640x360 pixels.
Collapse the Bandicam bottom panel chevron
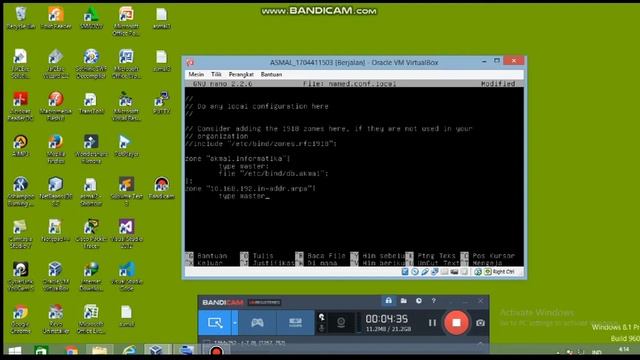pyautogui.click(x=480, y=344)
